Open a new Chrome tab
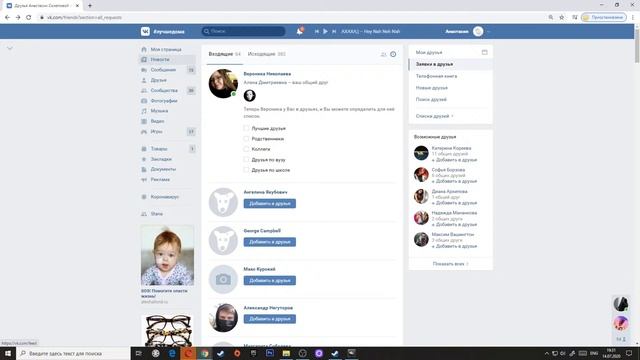Viewport: 640px width, 360px height. 90,6
